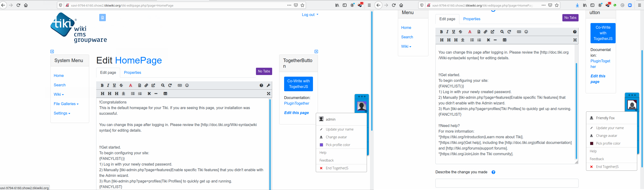Click No Tabs button in right window
This screenshot has height=190, width=644.
(x=570, y=18)
